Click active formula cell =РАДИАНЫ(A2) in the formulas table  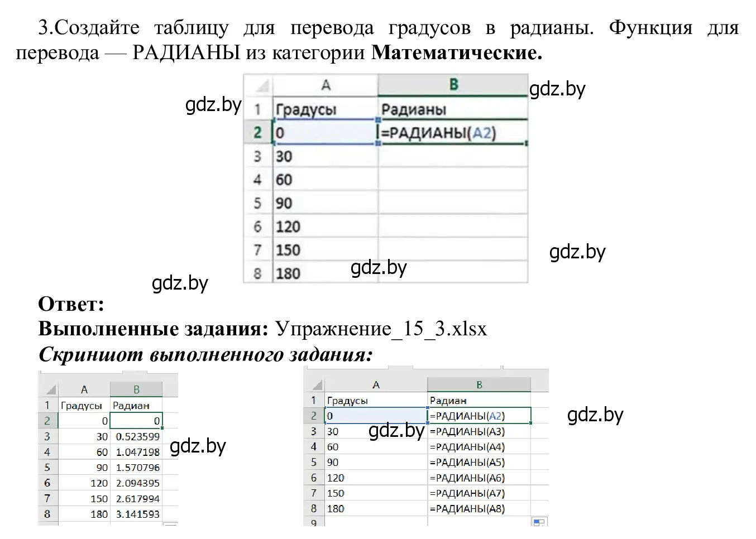(479, 416)
